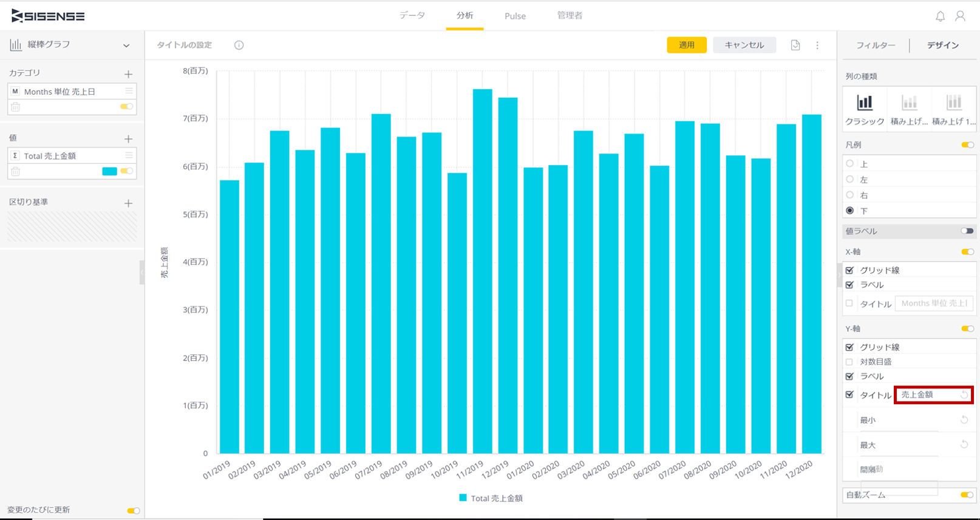
Task: Uncheck X-axis ラベル checkbox
Action: 849,285
